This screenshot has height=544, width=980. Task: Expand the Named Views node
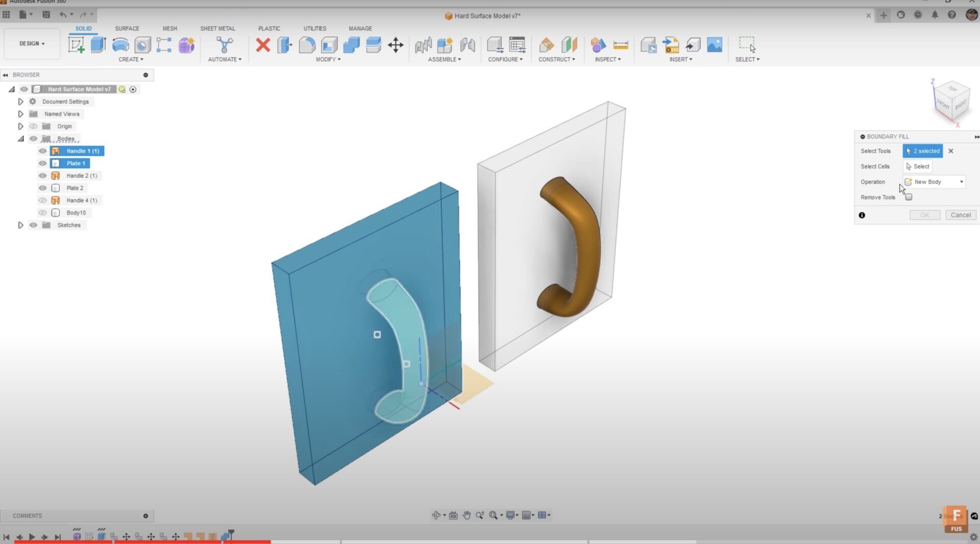[x=20, y=113]
